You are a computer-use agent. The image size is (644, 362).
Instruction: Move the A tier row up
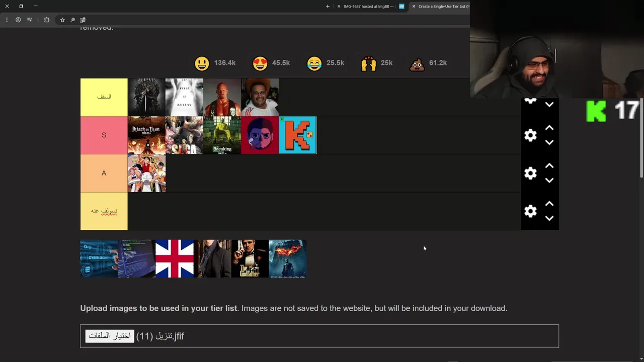tap(549, 166)
